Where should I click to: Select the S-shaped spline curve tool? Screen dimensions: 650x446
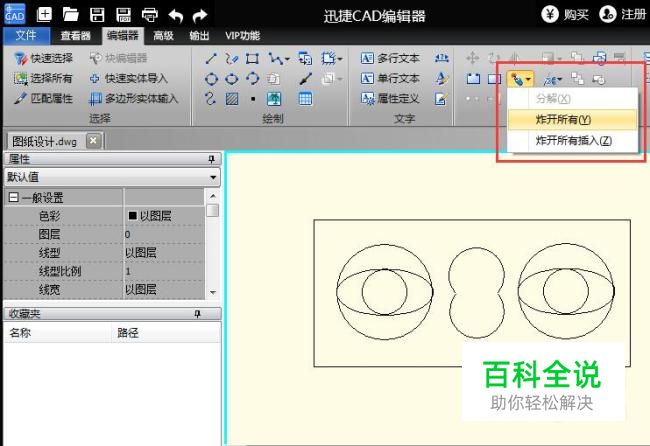tap(211, 99)
